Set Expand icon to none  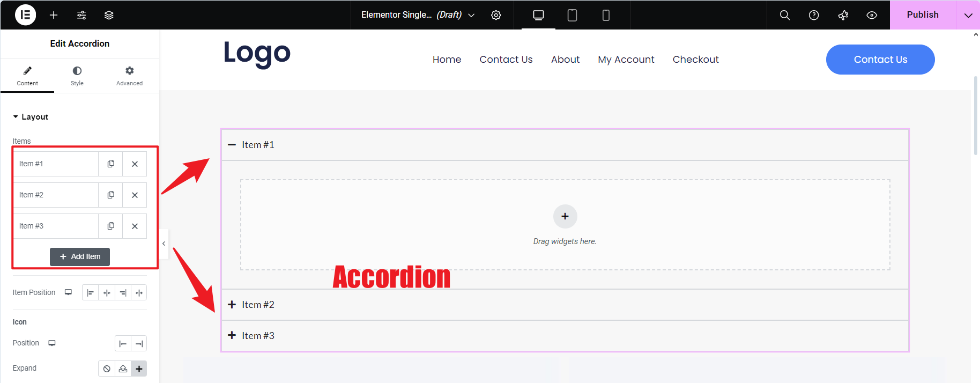tap(107, 369)
